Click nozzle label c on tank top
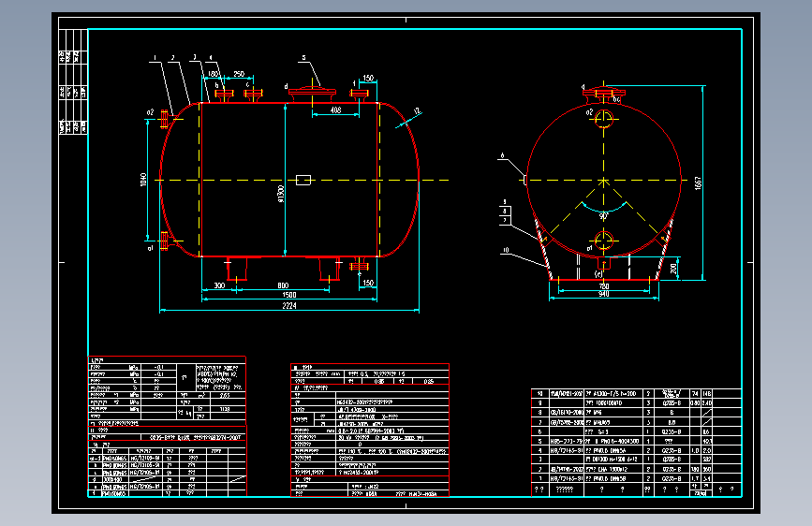This screenshot has width=812, height=526. pyautogui.click(x=247, y=85)
